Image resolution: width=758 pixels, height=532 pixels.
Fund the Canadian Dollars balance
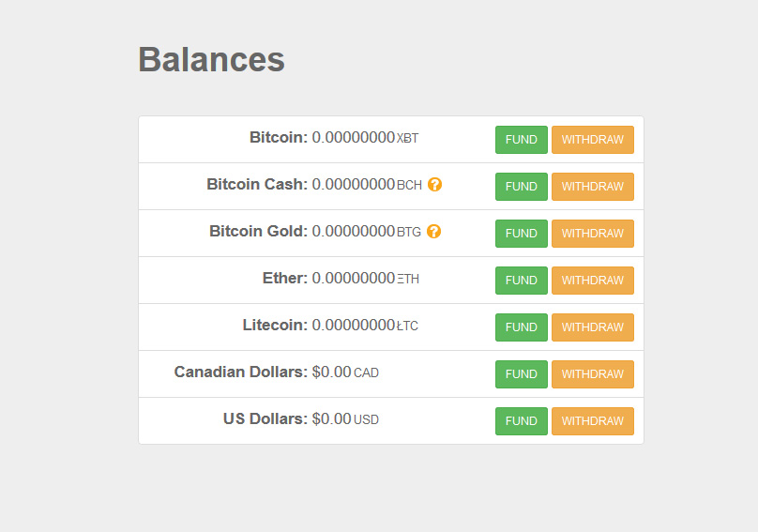[x=522, y=374]
